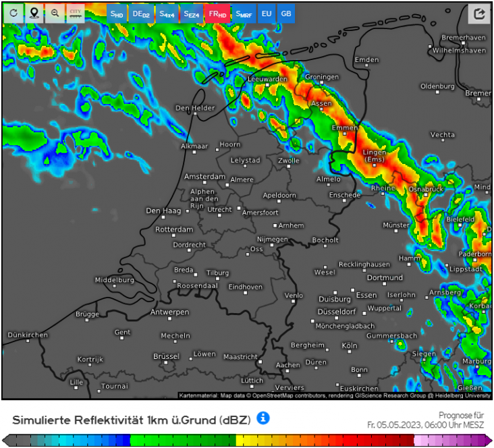Switch to the EU model tab
Viewport: 494px width, 448px height.
[267, 13]
